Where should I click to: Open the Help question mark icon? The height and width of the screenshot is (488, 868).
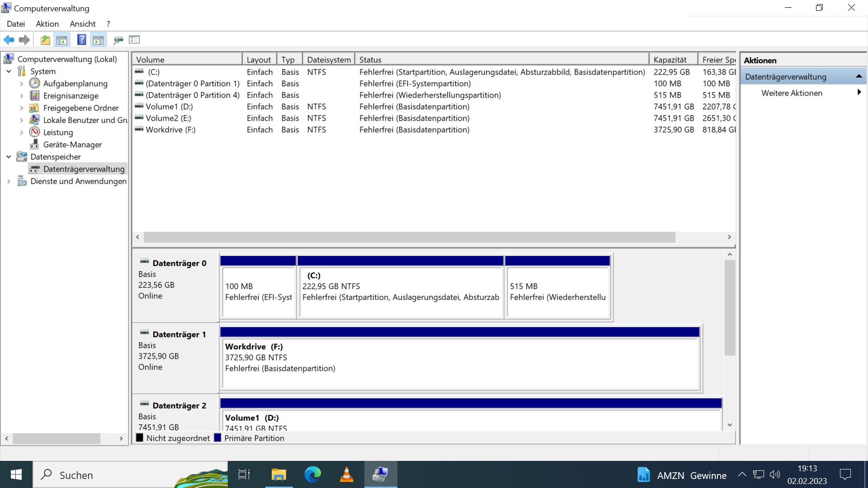click(81, 40)
